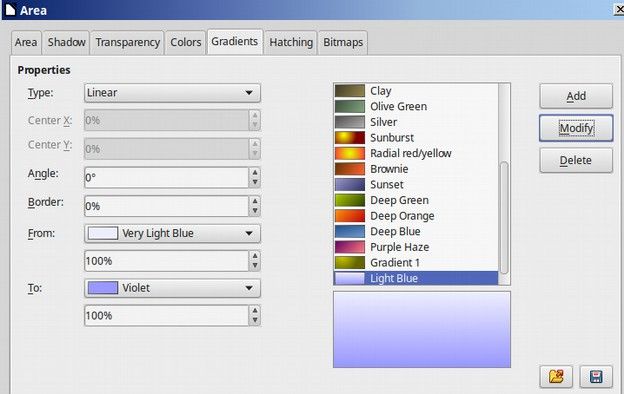The height and width of the screenshot is (394, 624).
Task: Click into the Angle input field
Action: click(167, 177)
